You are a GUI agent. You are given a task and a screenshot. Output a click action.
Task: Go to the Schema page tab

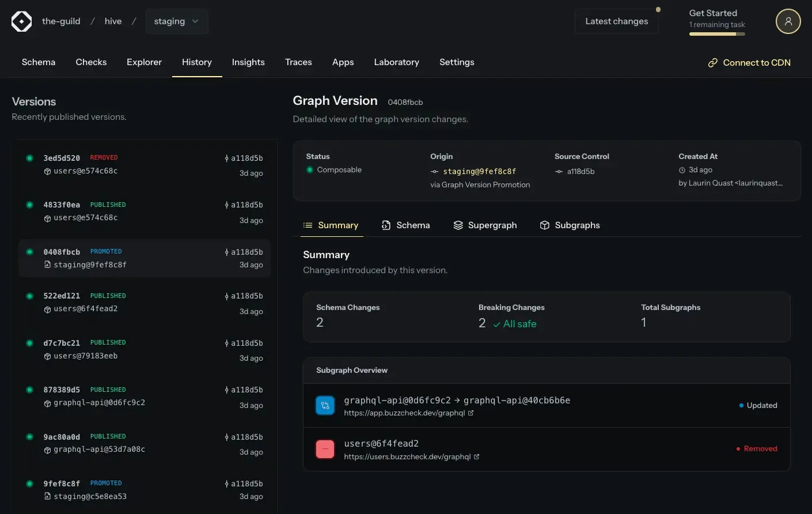(39, 62)
